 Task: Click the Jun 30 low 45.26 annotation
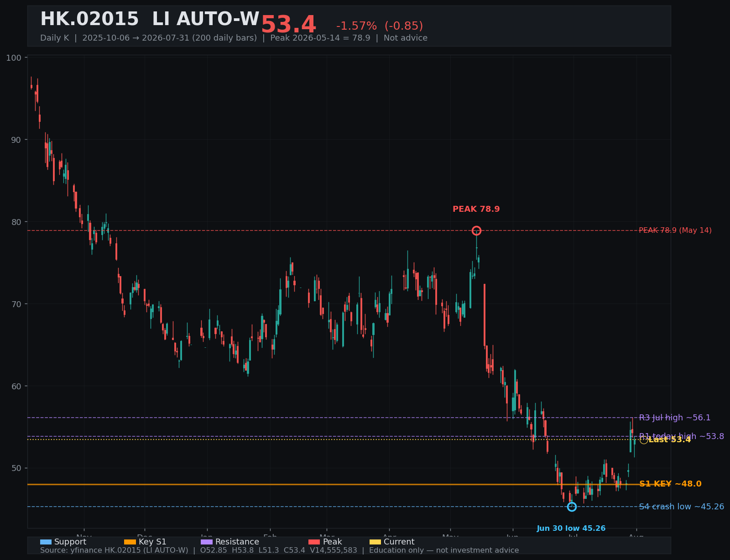pos(571,529)
